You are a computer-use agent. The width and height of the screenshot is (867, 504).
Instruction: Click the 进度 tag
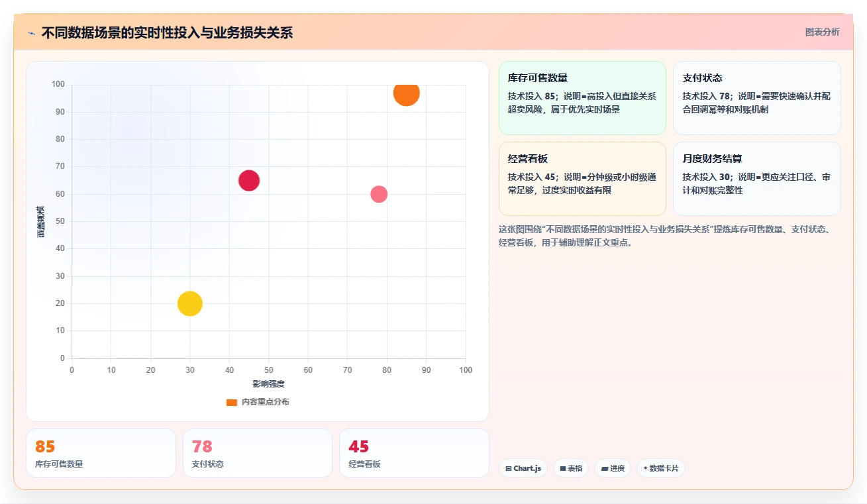coord(613,468)
